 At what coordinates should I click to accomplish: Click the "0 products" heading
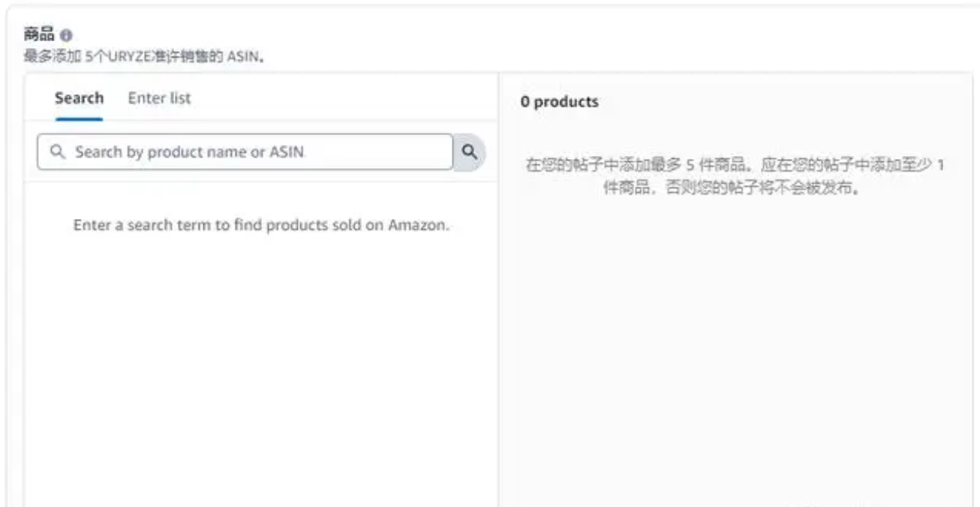(559, 102)
